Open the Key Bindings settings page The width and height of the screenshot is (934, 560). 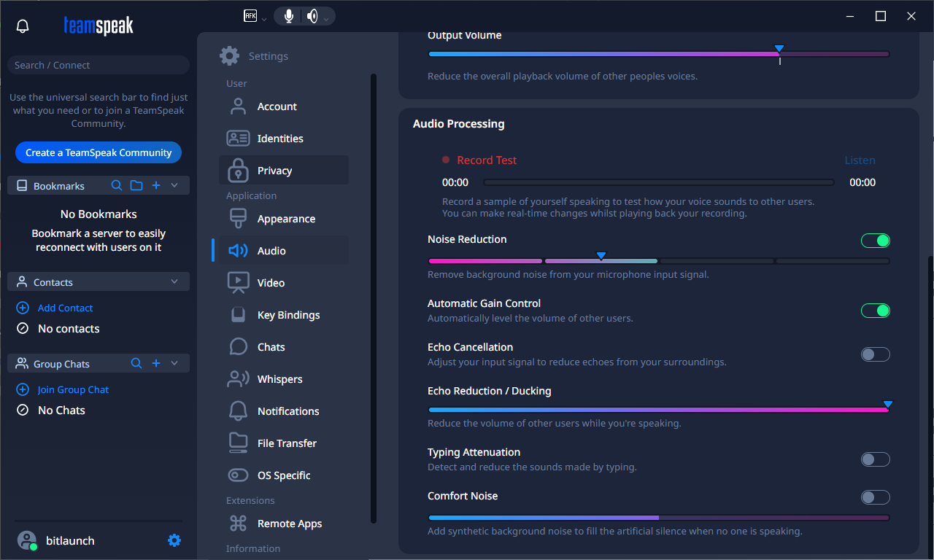point(288,315)
